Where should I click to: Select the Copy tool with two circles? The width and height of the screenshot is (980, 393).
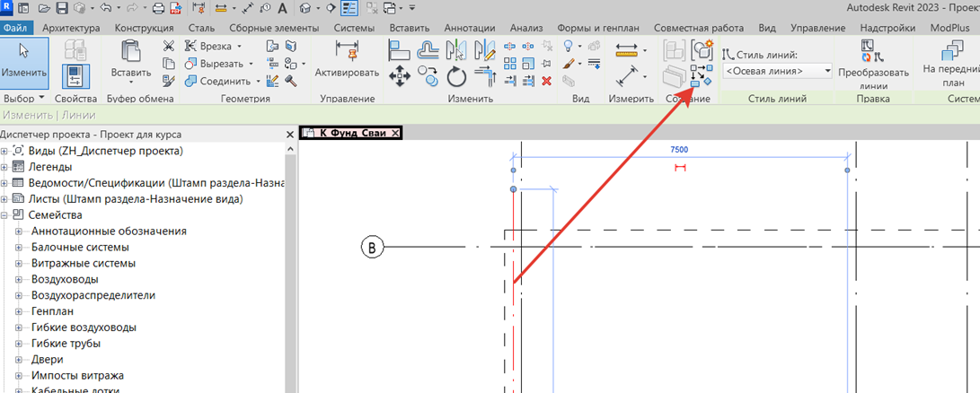428,76
